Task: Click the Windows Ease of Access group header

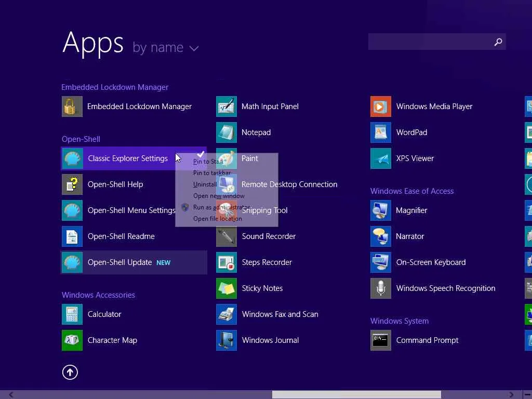Action: click(x=412, y=191)
